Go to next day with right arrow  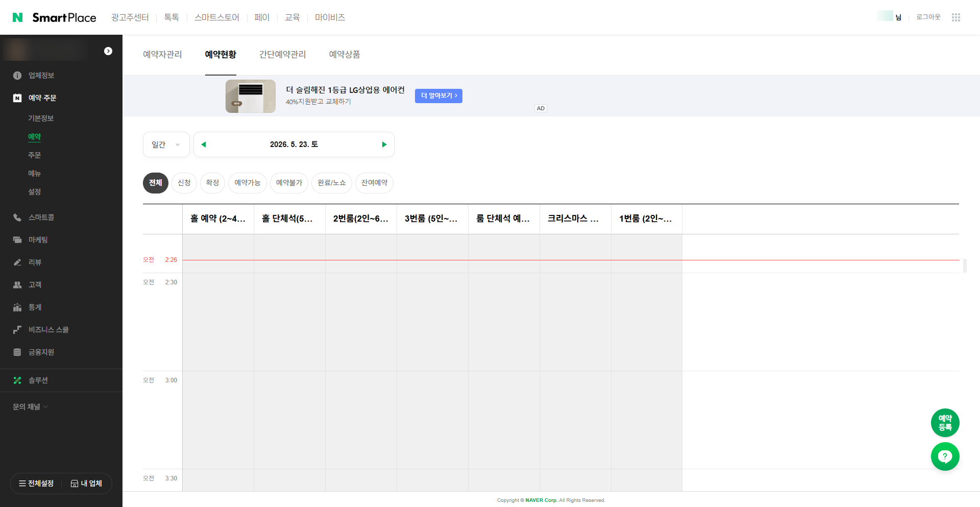384,144
